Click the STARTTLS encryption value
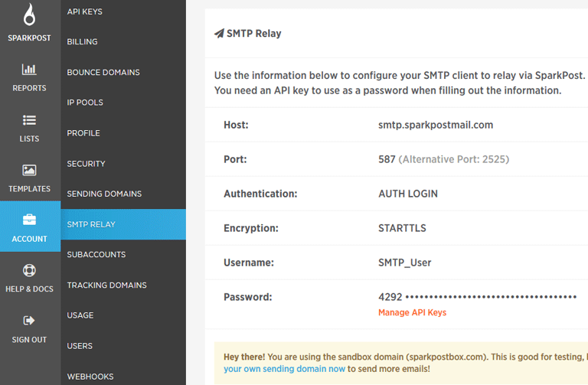This screenshot has height=385, width=588. coord(402,228)
